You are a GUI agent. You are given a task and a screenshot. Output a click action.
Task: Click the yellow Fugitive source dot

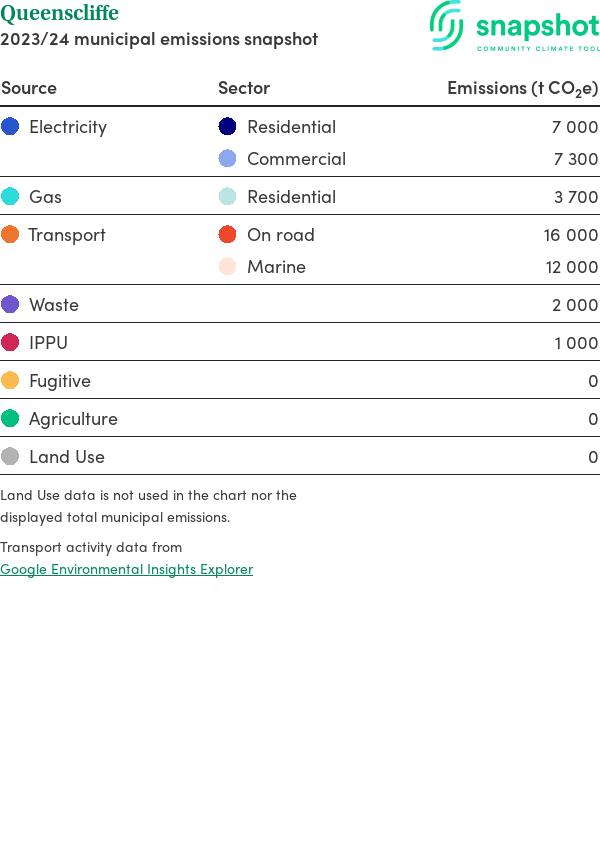10,381
